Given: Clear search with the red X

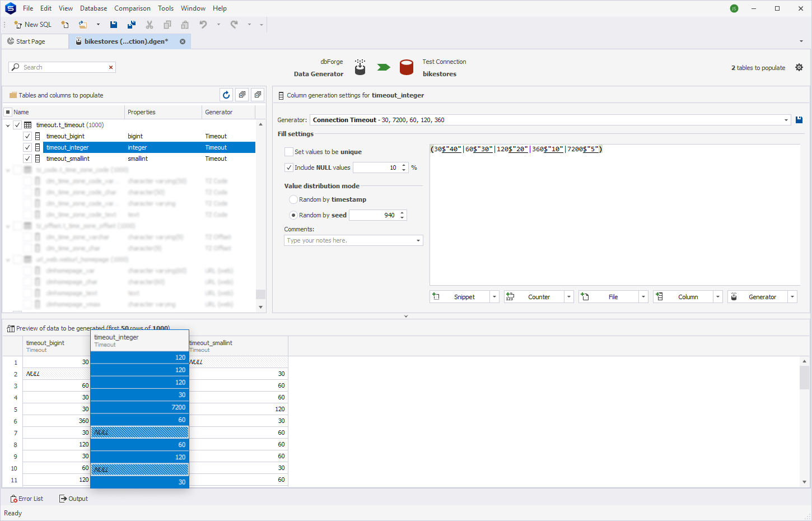Looking at the screenshot, I should (x=111, y=67).
